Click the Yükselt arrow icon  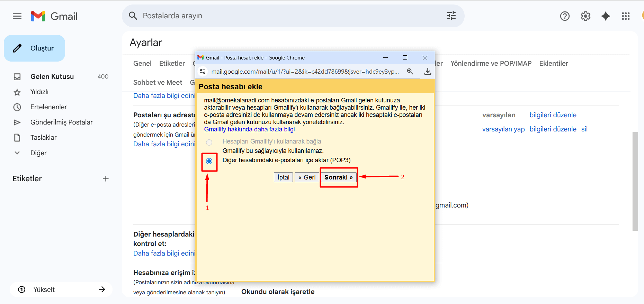click(x=102, y=289)
